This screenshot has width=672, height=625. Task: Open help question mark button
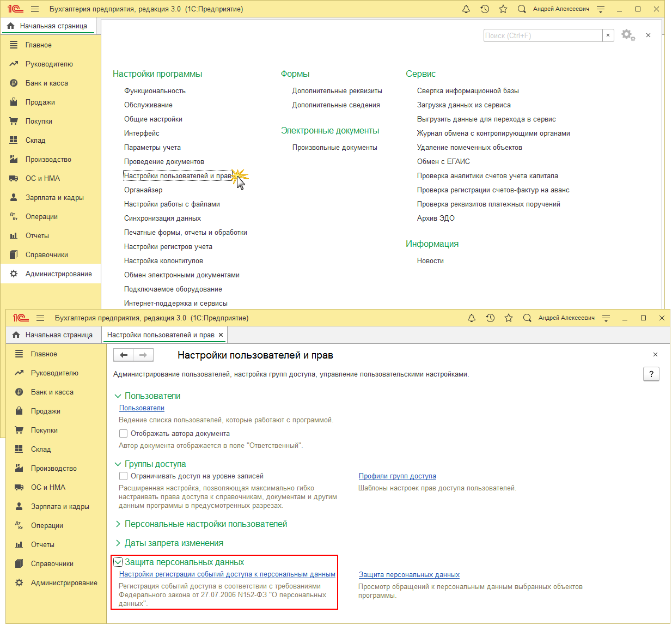[x=651, y=374]
